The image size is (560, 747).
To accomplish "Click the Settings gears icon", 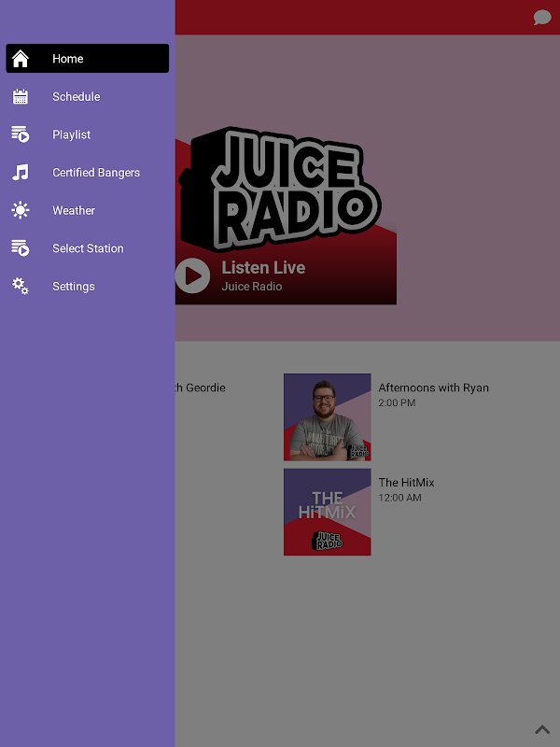I will point(20,287).
